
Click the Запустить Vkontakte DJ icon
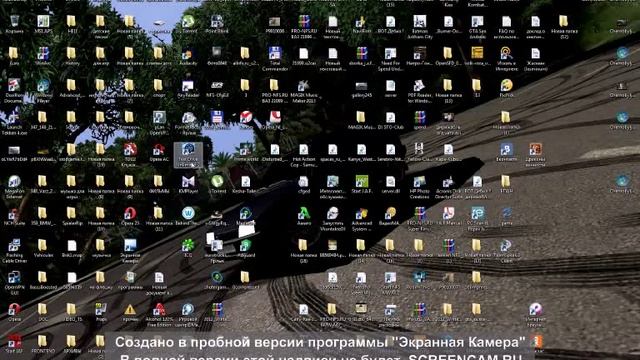pos(332,219)
